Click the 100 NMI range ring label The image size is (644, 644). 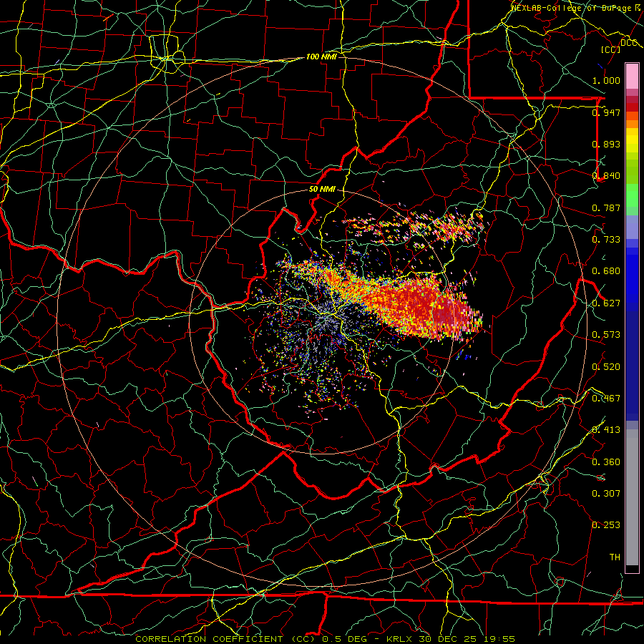[x=321, y=57]
